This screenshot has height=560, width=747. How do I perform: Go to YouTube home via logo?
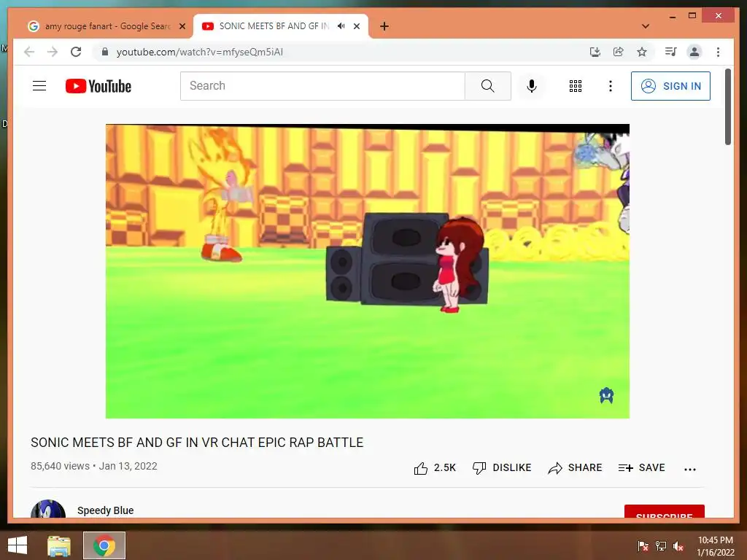[x=98, y=86]
